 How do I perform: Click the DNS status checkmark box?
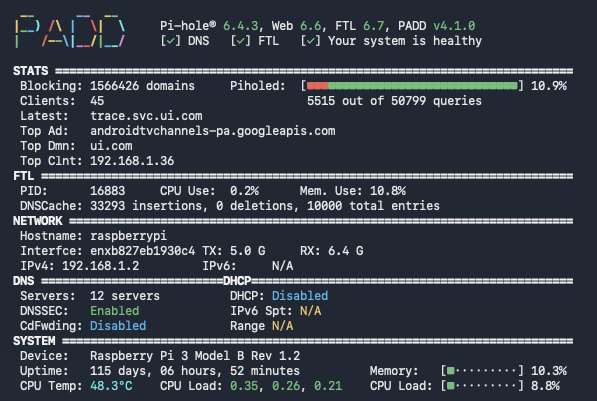coord(170,41)
